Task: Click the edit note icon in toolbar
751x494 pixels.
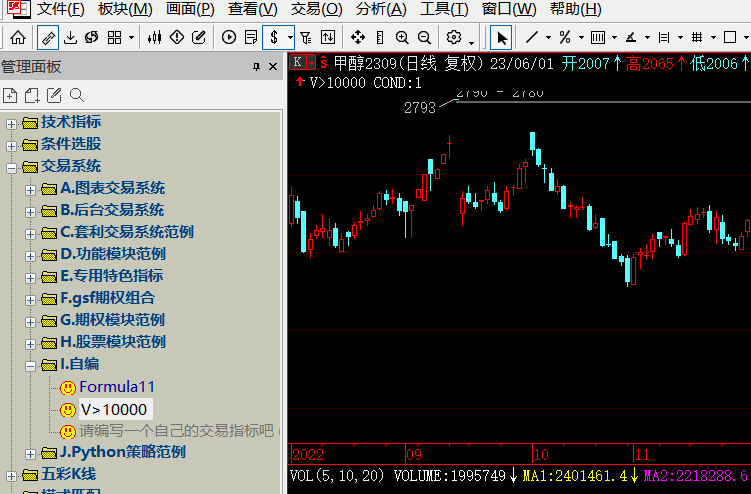Action: point(199,37)
